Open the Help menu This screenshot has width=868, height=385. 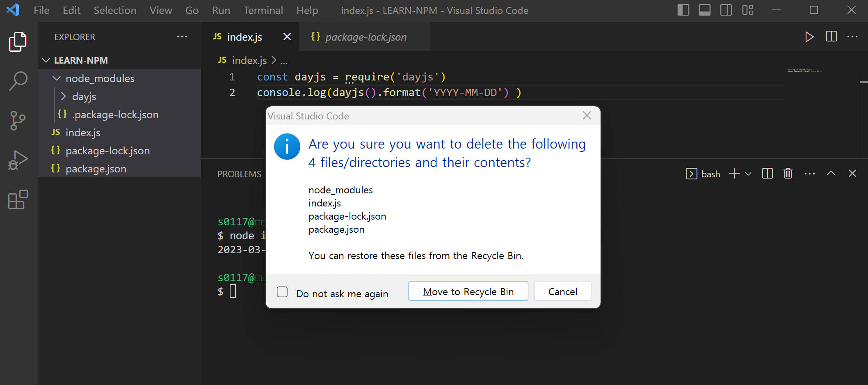tap(307, 10)
